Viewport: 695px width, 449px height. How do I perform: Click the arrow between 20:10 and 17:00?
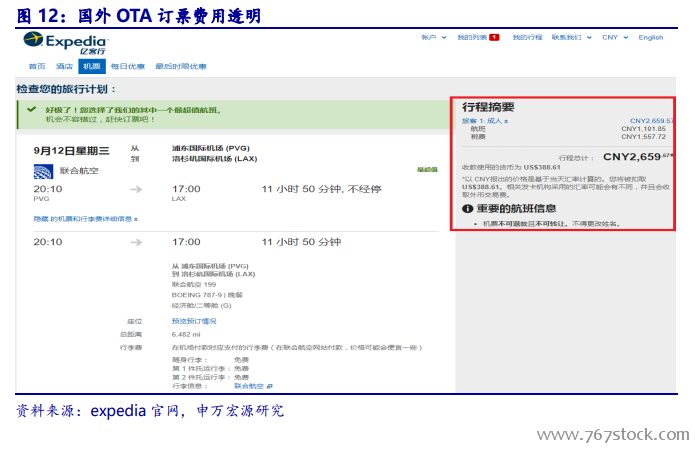click(x=136, y=189)
